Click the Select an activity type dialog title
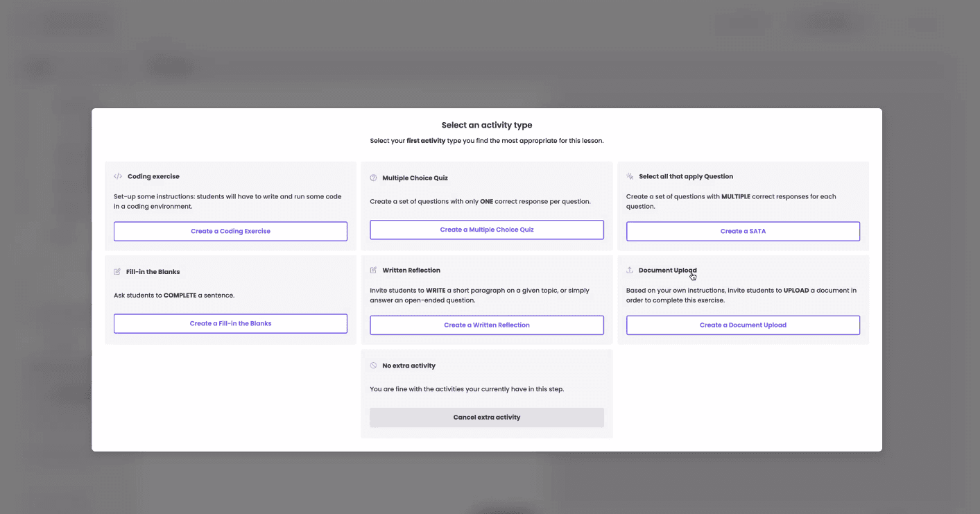The width and height of the screenshot is (980, 514). [x=487, y=126]
